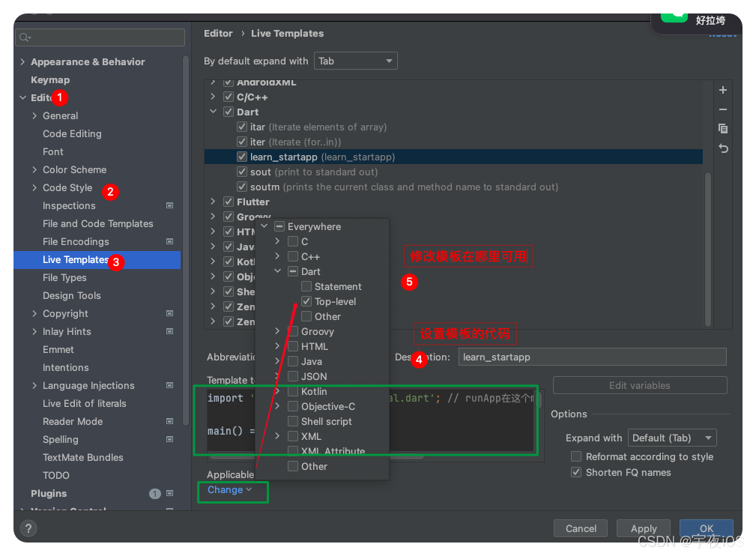Check the Statement context under Dart

tap(306, 286)
